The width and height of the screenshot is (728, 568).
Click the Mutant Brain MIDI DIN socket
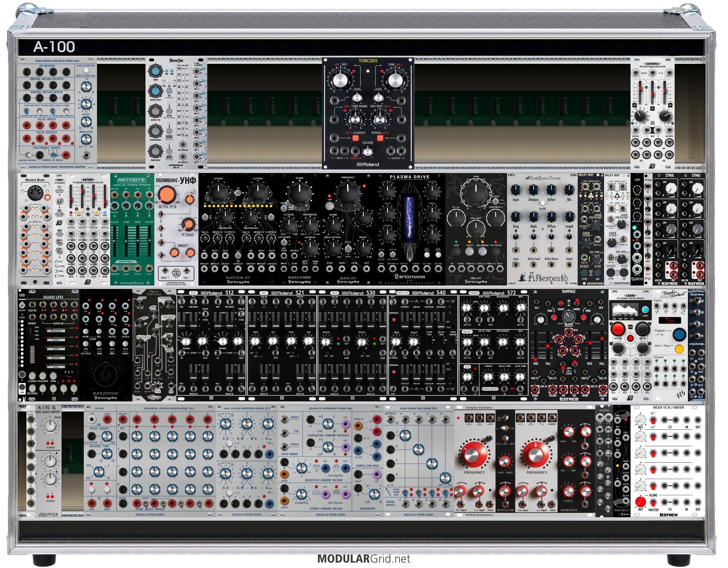click(x=34, y=193)
